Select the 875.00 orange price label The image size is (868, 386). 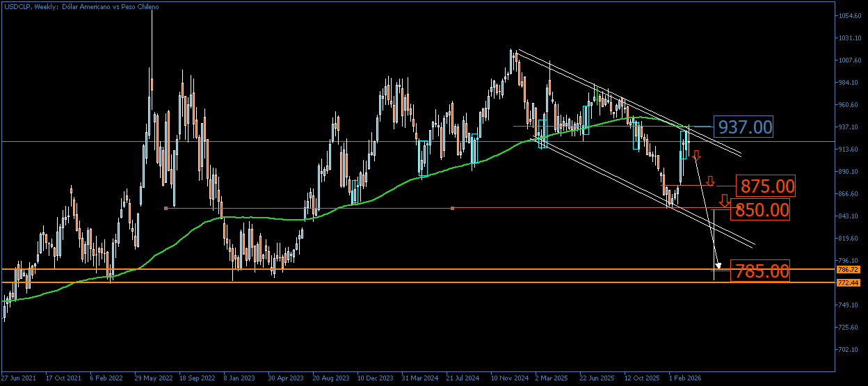[x=766, y=186]
